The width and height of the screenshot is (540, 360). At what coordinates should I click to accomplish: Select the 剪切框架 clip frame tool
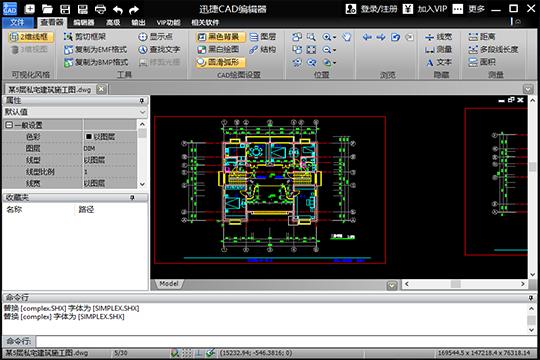(x=85, y=37)
